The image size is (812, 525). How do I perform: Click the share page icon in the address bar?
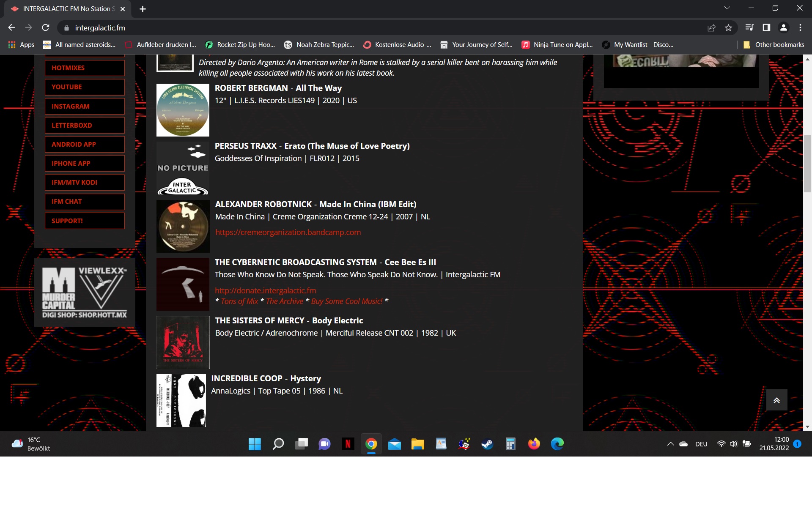pyautogui.click(x=711, y=28)
